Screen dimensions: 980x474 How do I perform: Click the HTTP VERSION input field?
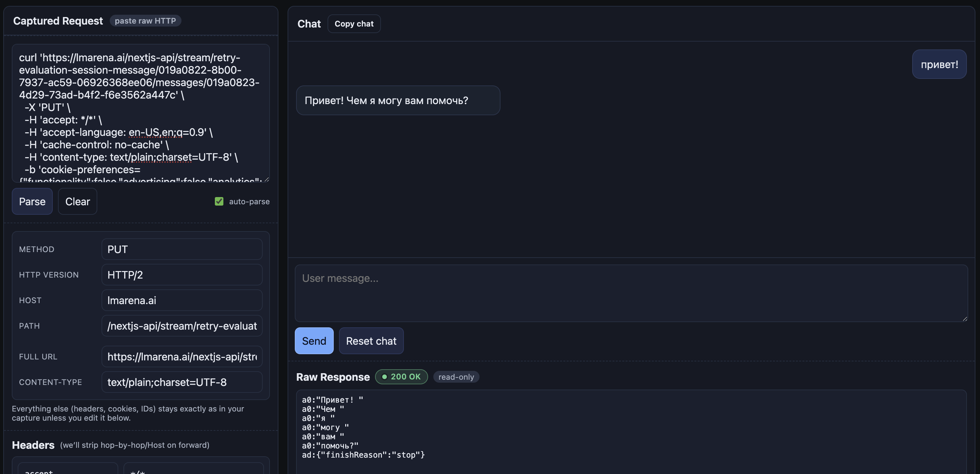(182, 275)
